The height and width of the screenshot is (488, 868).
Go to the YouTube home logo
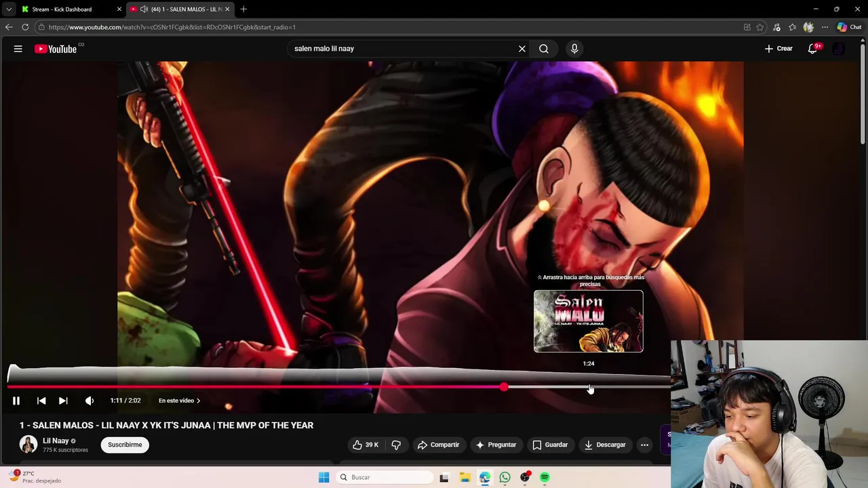56,49
